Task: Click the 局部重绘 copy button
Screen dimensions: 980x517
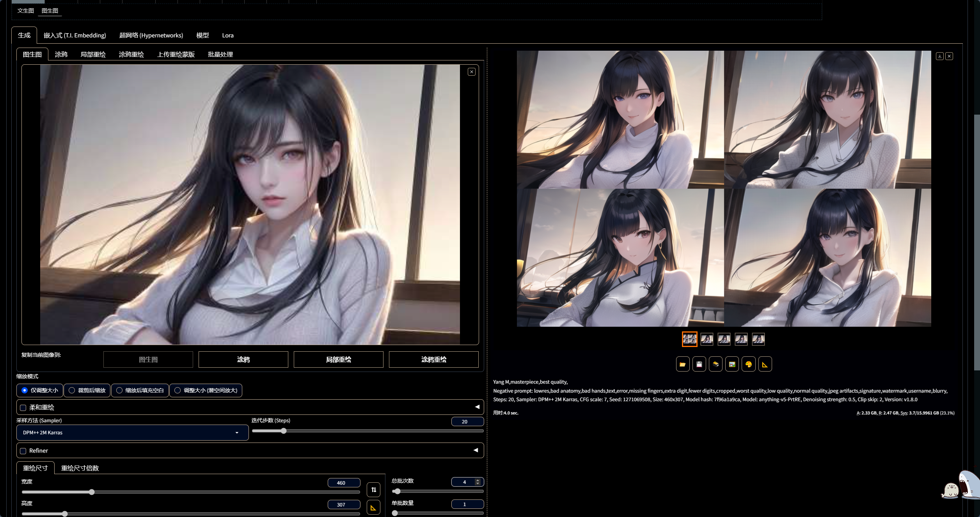Action: [338, 359]
